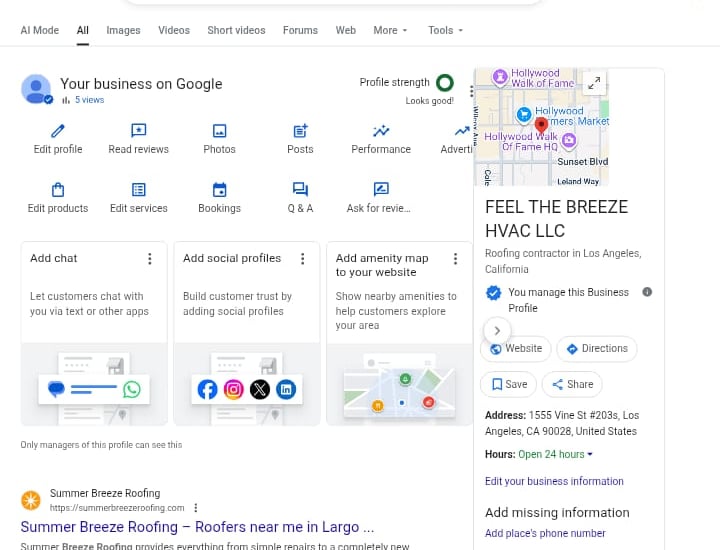The image size is (720, 550).
Task: Open Bookings calendar icon
Action: tap(219, 190)
